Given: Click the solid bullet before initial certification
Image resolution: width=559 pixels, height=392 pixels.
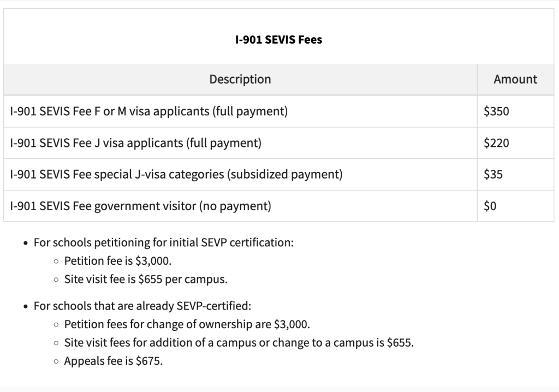Looking at the screenshot, I should tap(25, 243).
